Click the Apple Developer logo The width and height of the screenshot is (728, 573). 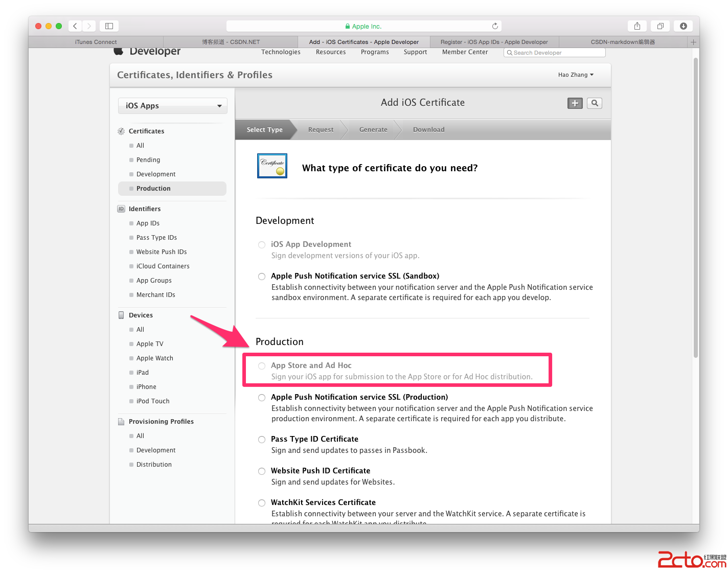(147, 51)
